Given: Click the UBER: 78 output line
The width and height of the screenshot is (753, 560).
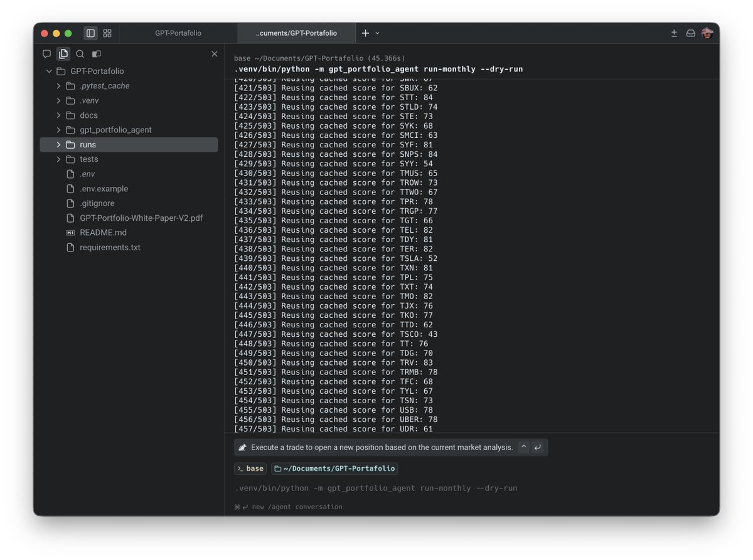Looking at the screenshot, I should [x=336, y=420].
